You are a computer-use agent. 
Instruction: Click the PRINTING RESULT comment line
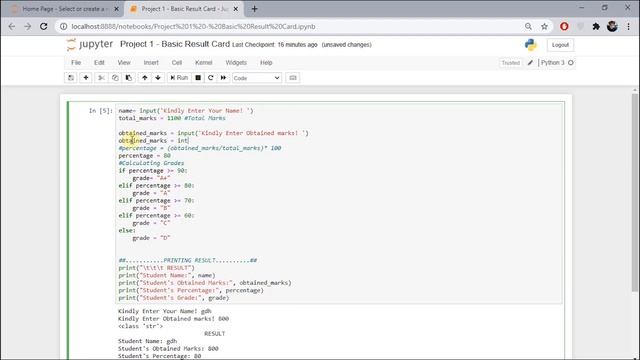(x=188, y=260)
